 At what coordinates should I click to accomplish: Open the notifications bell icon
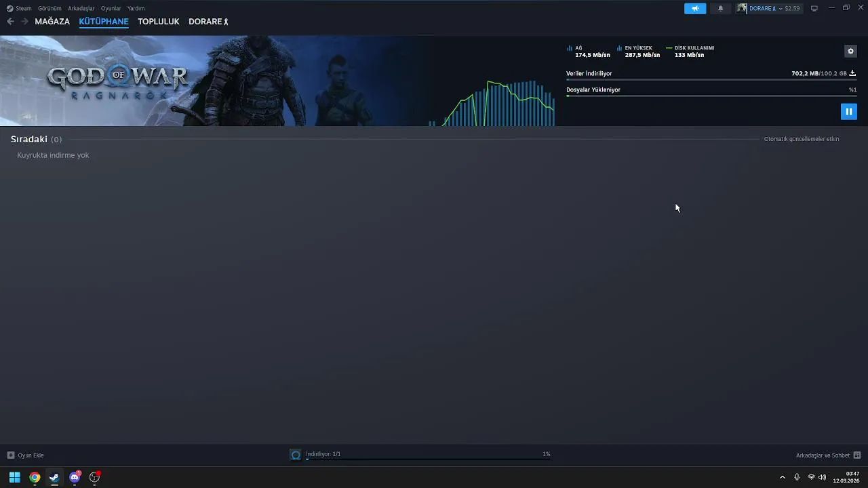tap(720, 8)
